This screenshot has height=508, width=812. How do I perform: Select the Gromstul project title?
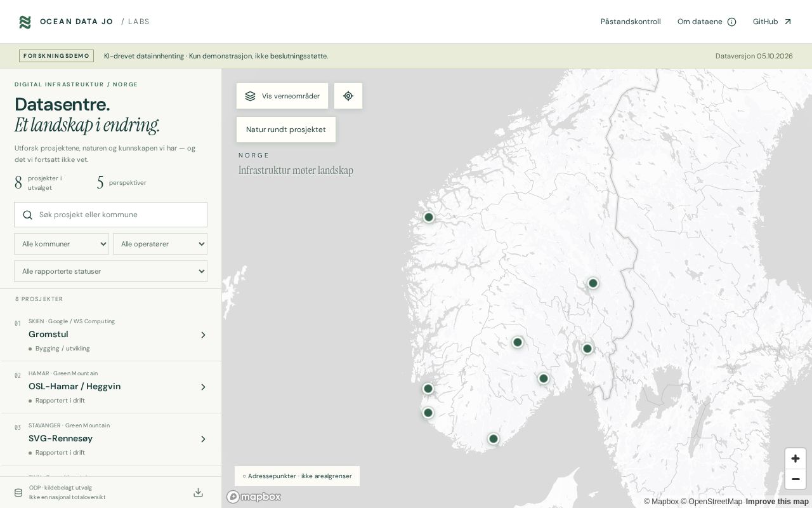click(48, 335)
